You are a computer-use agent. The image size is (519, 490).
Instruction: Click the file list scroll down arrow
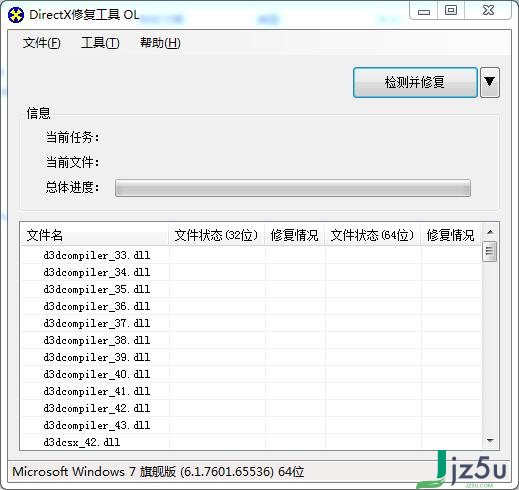click(490, 441)
